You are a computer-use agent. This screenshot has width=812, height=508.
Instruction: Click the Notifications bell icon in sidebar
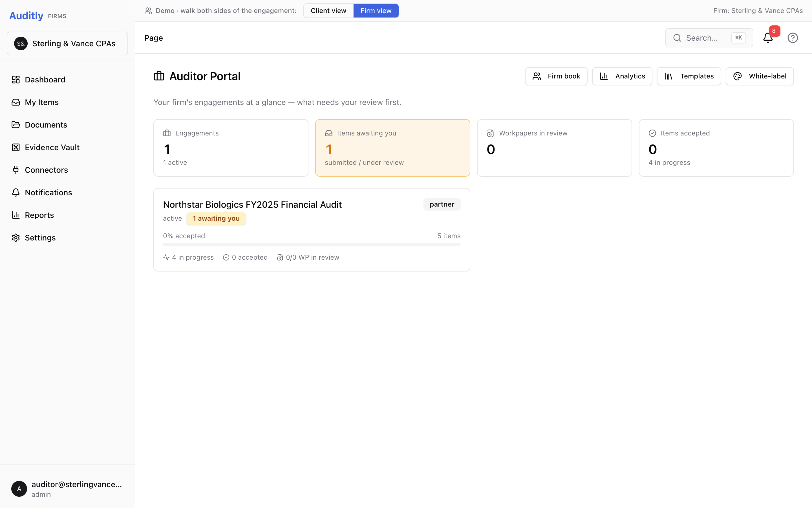[x=16, y=192]
